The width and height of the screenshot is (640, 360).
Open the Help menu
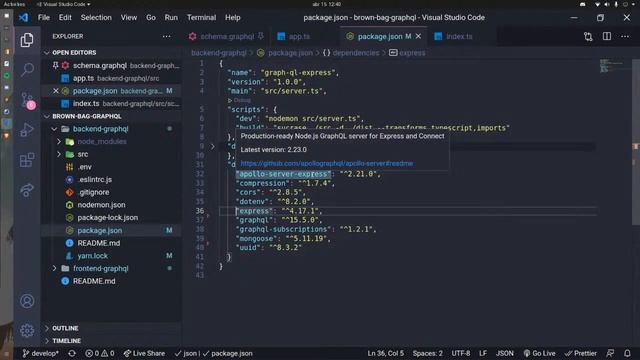233,18
